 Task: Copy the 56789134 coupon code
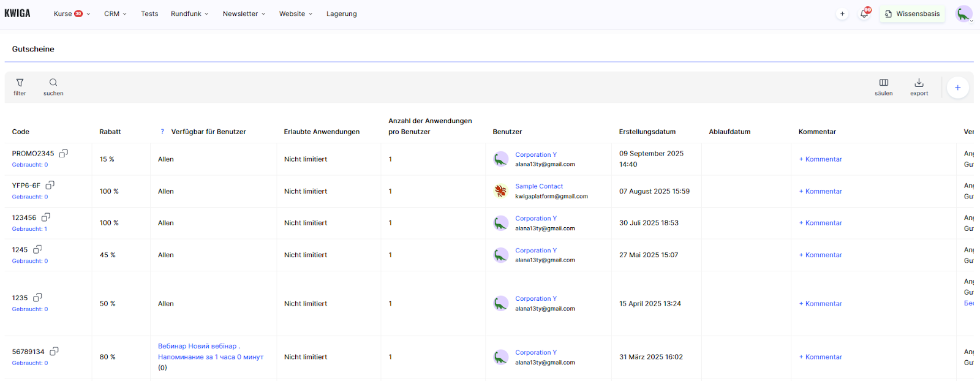(x=54, y=352)
